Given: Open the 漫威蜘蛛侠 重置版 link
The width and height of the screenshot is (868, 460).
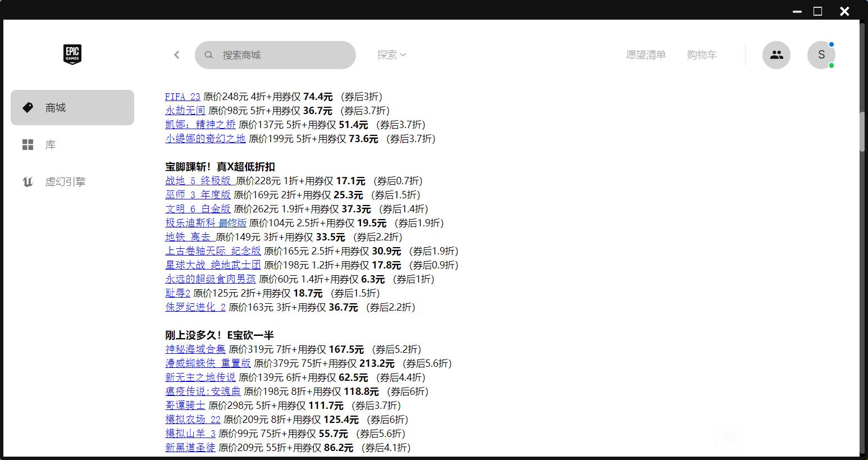Looking at the screenshot, I should pos(208,363).
